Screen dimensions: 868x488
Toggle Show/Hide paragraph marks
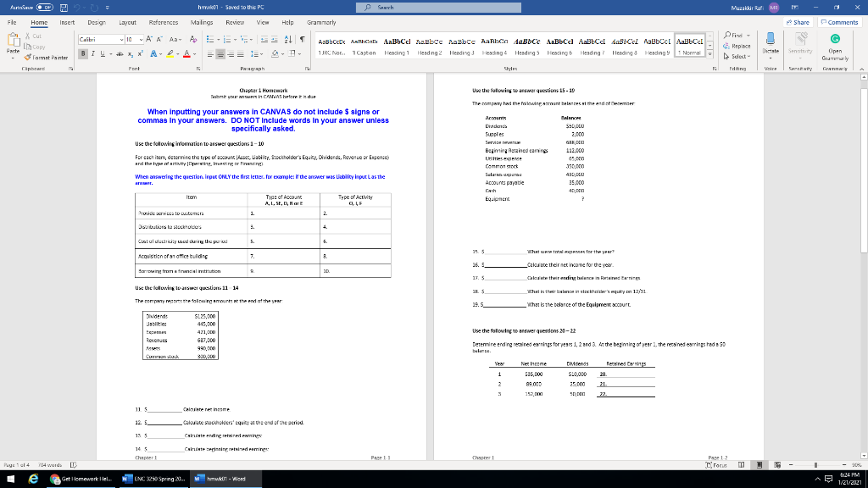303,39
